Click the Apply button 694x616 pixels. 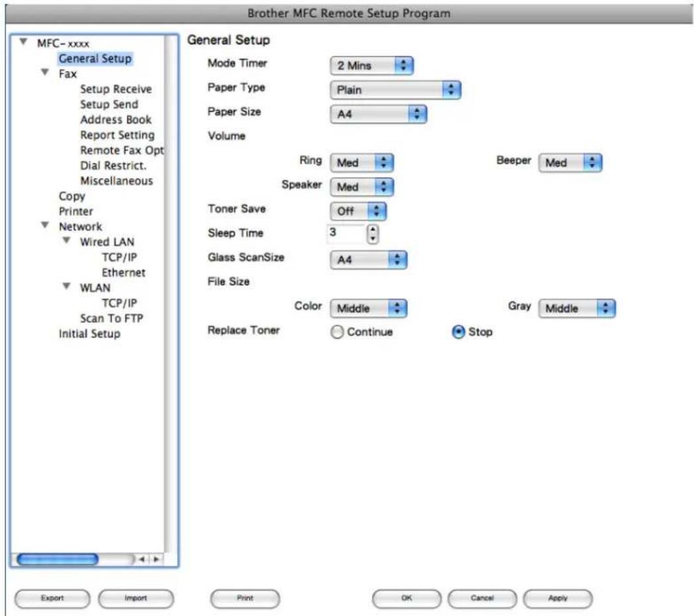(x=558, y=599)
